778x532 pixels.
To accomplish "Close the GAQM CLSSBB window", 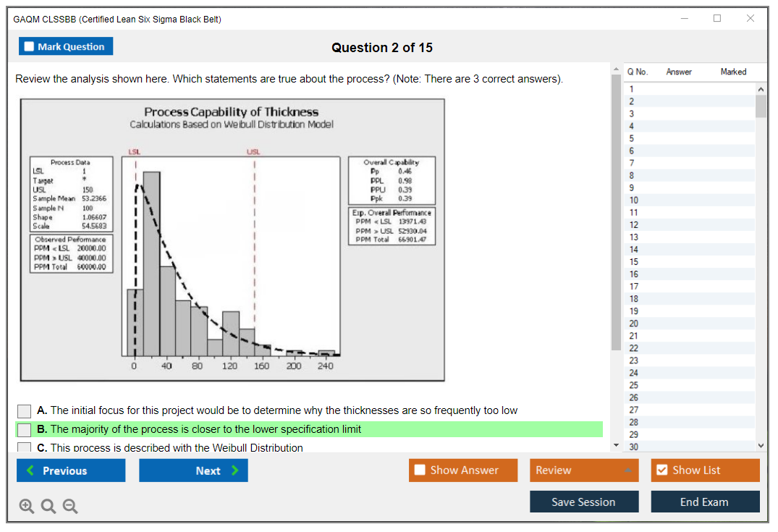I will click(750, 19).
